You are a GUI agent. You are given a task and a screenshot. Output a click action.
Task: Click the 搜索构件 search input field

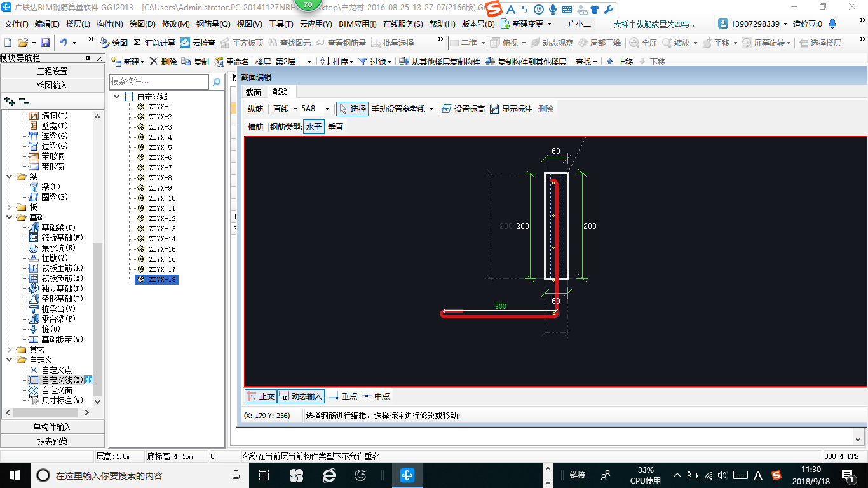[x=159, y=81]
